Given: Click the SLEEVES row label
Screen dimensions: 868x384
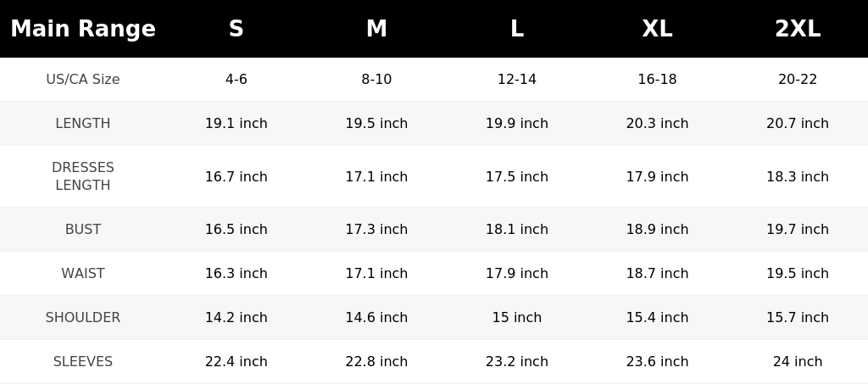Looking at the screenshot, I should [x=83, y=361].
